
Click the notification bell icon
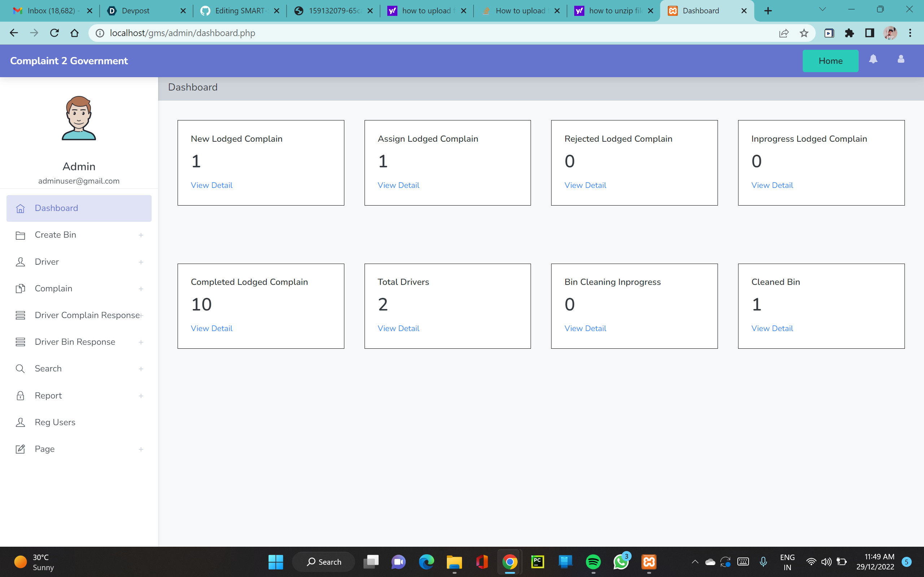click(x=873, y=59)
